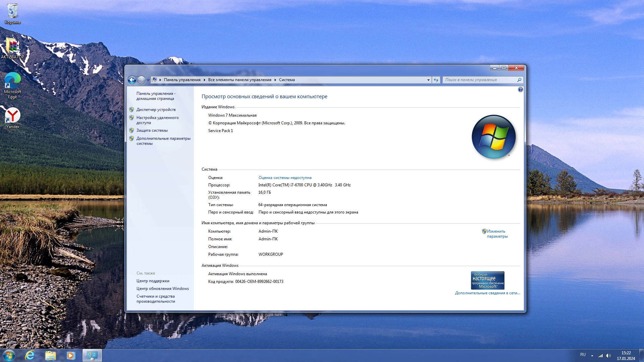The image size is (644, 362).
Task: Click 'Оценка системы недоступна' link
Action: [285, 178]
